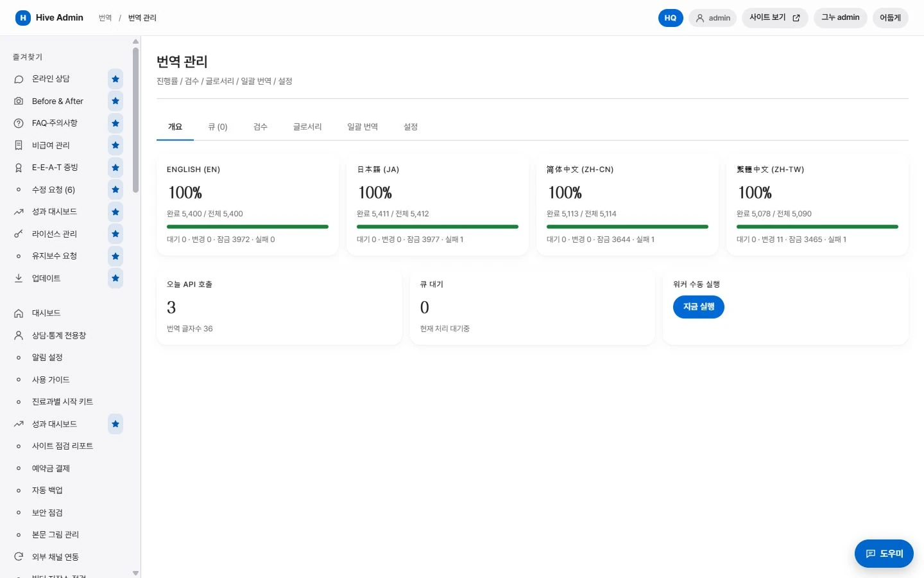Image resolution: width=924 pixels, height=578 pixels.
Task: Click the 번역 breadcrumb link
Action: (x=105, y=18)
